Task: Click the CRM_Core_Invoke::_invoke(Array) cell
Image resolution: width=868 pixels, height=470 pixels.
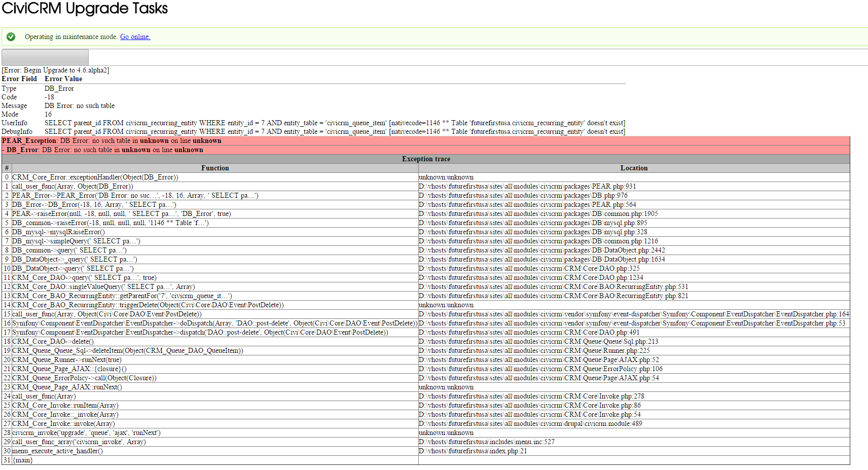Action: [215, 415]
